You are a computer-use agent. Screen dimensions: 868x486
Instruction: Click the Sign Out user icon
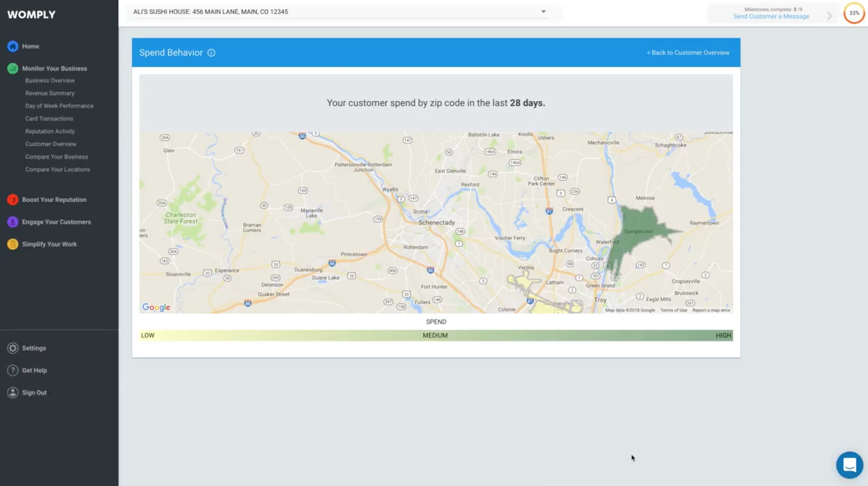[13, 392]
